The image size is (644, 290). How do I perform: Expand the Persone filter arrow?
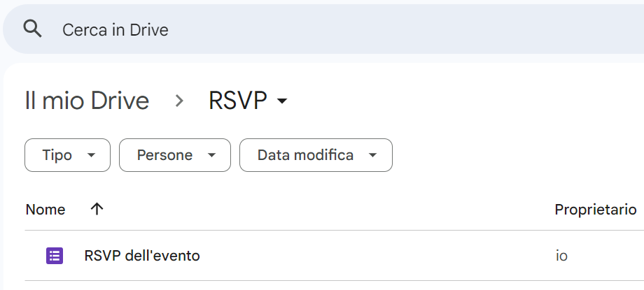[x=211, y=155]
